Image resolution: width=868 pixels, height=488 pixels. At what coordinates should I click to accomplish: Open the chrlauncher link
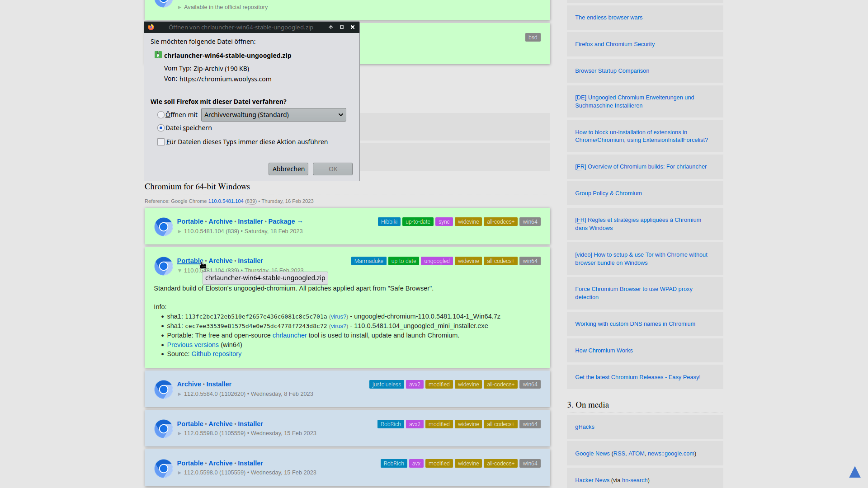tap(290, 335)
